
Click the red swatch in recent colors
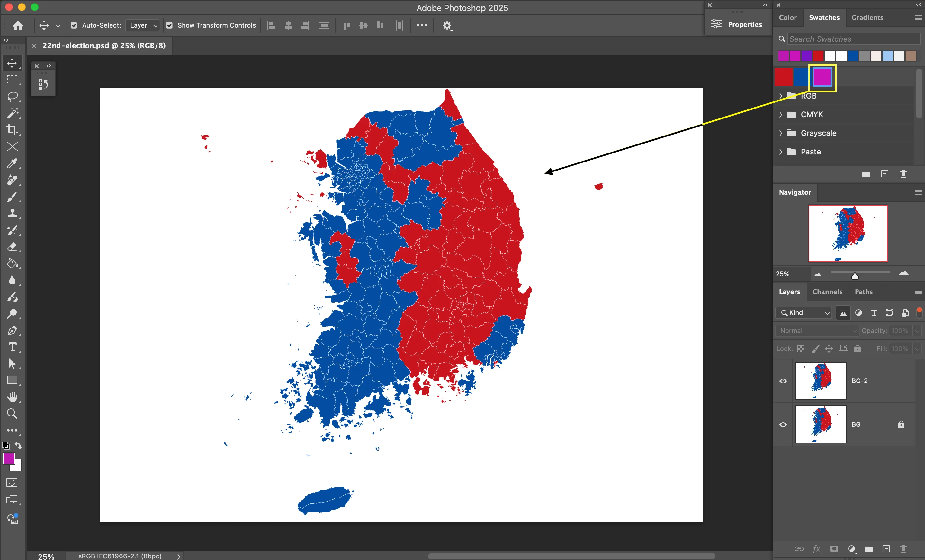818,56
